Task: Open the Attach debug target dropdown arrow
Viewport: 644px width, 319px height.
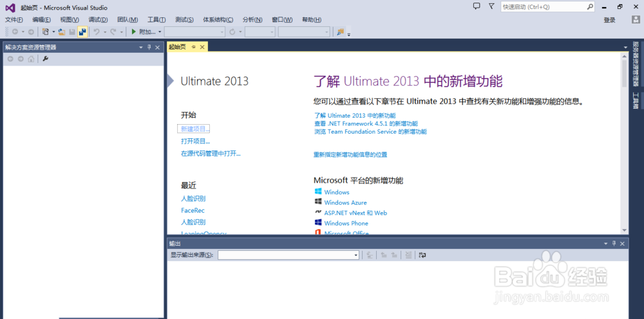Action: click(x=160, y=32)
